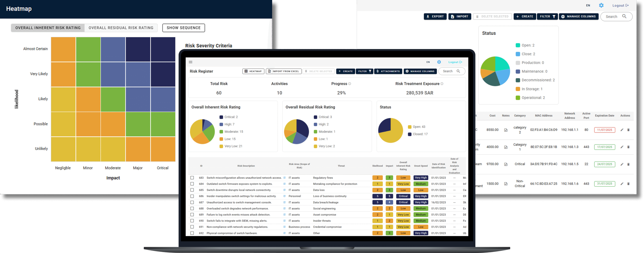Click the settings gear in Risk Register header

tap(439, 62)
